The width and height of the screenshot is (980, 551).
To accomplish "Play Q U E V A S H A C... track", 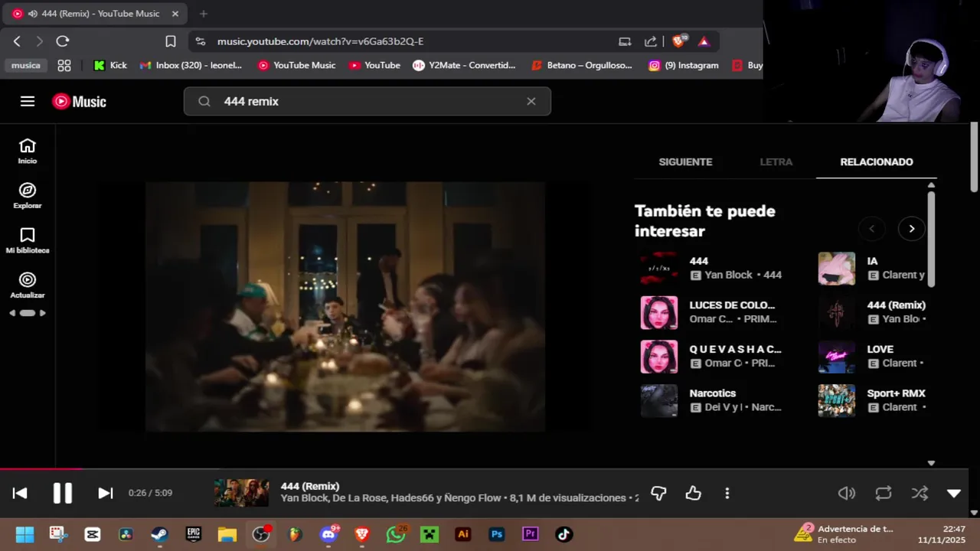I will click(659, 357).
